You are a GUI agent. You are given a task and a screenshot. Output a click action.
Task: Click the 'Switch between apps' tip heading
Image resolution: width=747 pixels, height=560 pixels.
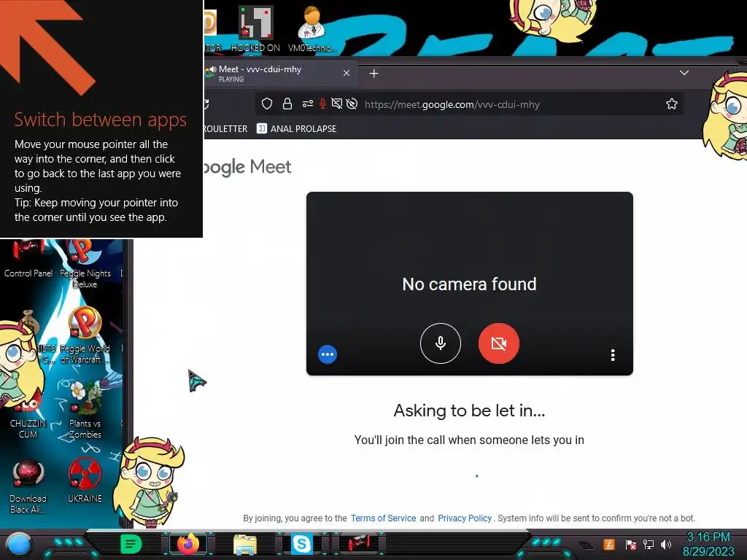tap(101, 120)
